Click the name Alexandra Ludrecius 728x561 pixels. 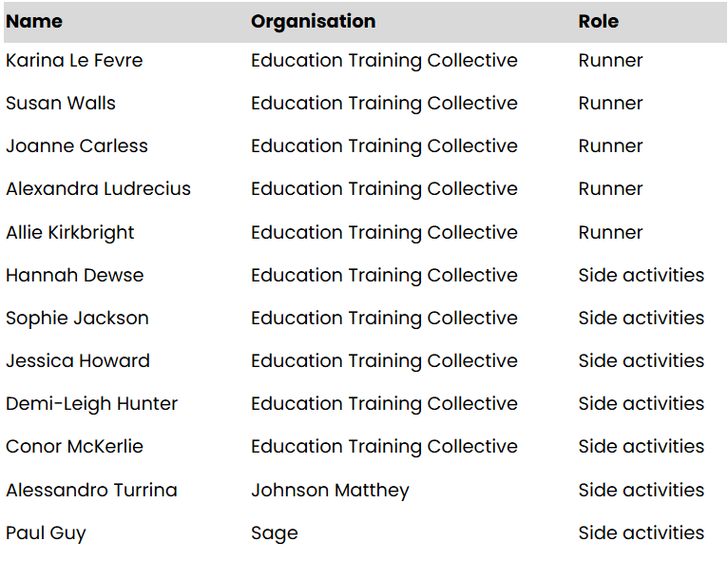98,188
